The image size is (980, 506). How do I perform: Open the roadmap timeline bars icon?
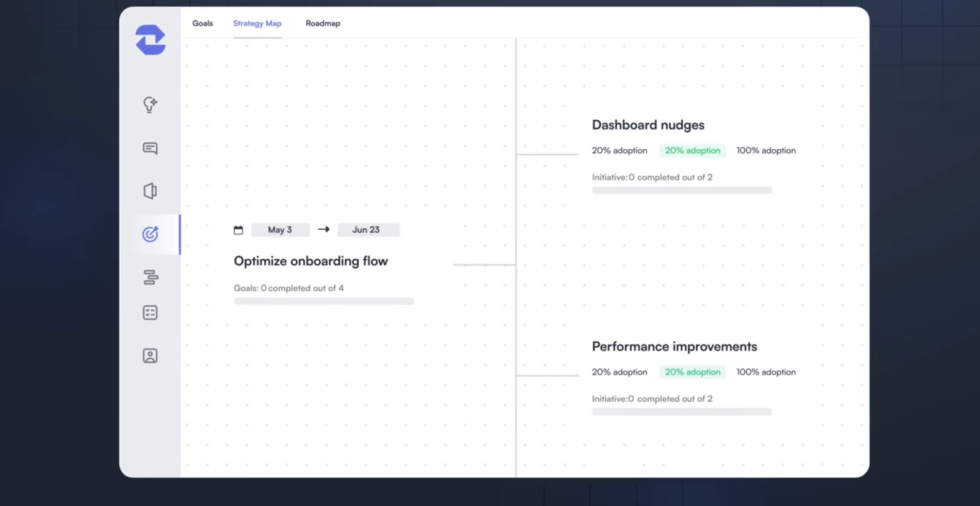[x=151, y=277]
